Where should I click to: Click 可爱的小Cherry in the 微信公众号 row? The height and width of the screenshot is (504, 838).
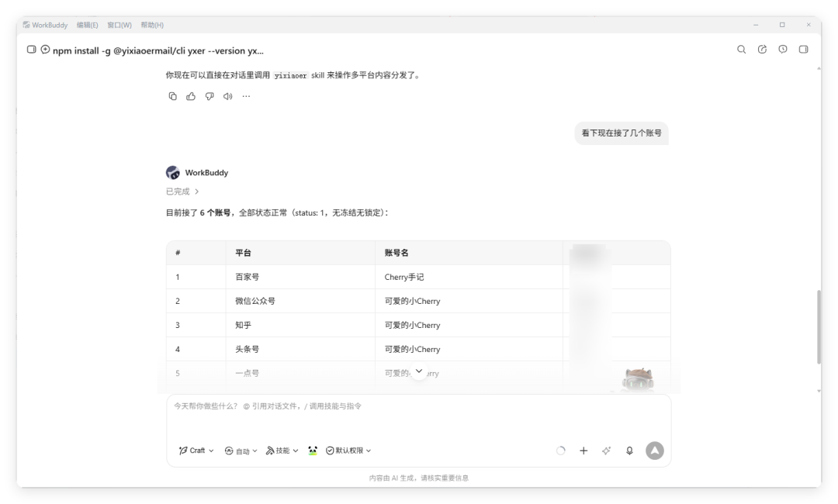(x=412, y=301)
